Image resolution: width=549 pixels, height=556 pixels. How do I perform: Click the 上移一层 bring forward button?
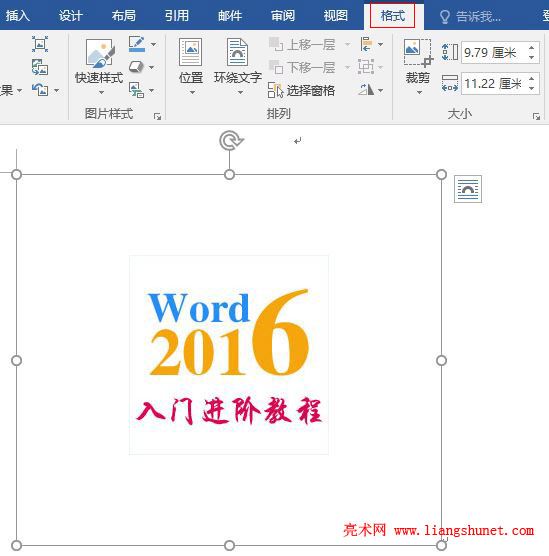tap(303, 44)
